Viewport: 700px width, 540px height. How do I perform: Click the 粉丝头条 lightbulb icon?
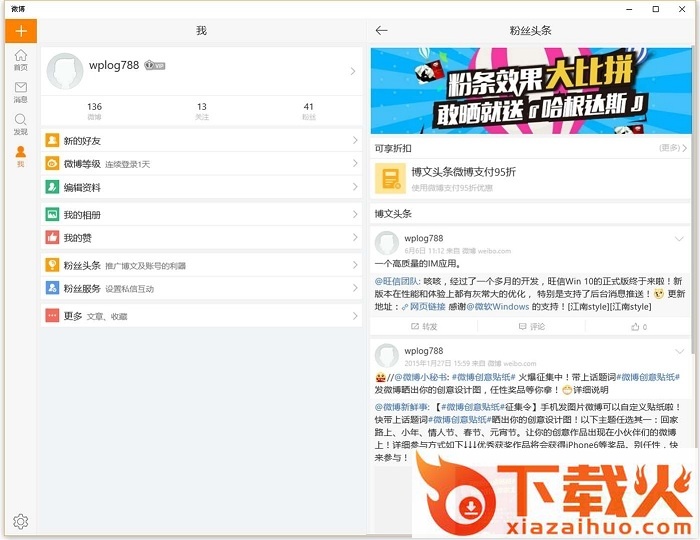point(52,265)
